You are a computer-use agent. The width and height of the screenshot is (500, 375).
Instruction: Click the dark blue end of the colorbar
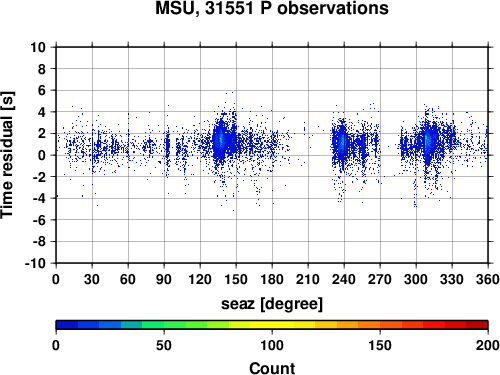[67, 325]
